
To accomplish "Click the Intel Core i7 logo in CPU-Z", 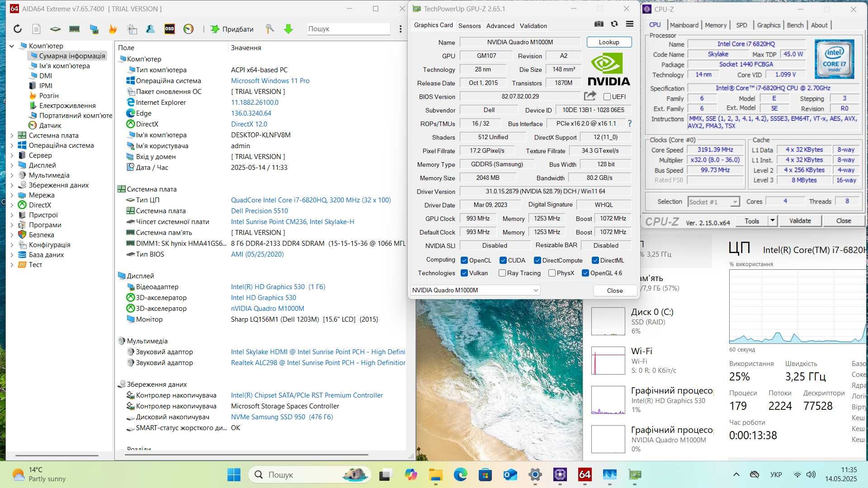I will 834,59.
